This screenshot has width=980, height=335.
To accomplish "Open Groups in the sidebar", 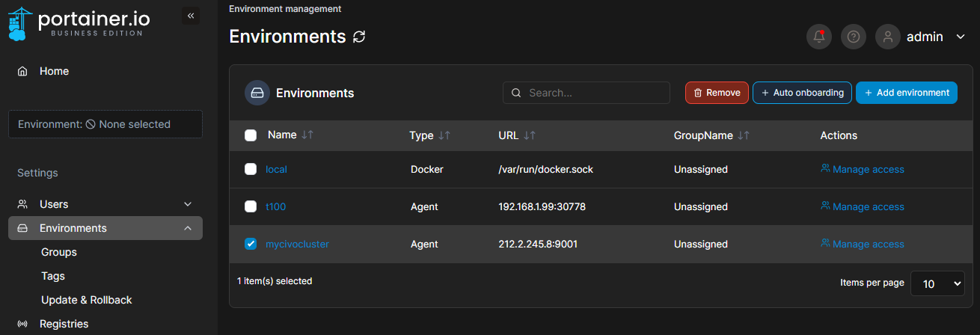I will [x=59, y=252].
